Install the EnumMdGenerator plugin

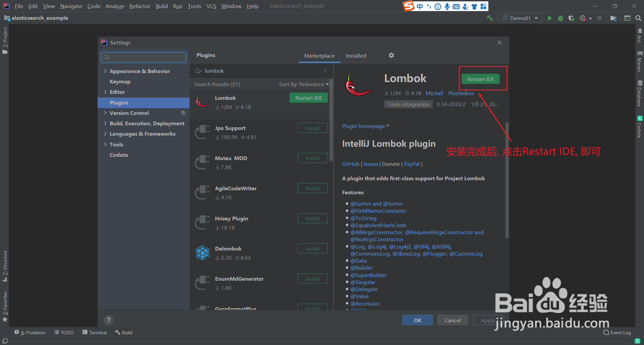(313, 279)
